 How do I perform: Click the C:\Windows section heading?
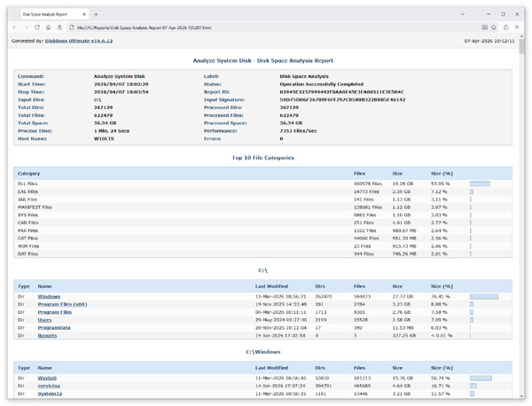263,352
